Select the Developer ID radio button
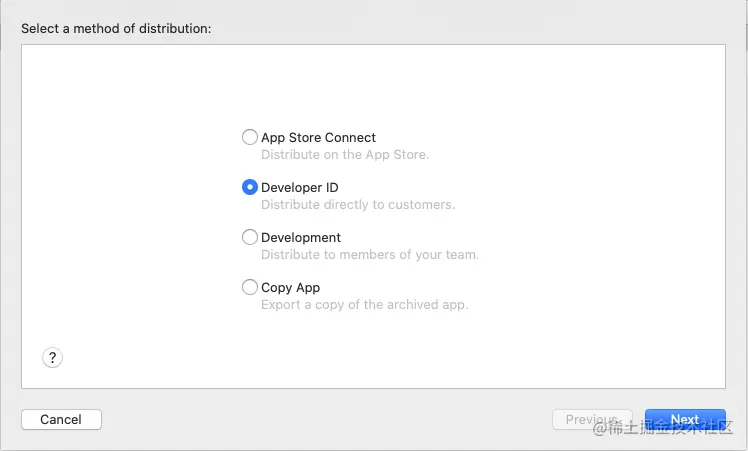This screenshot has width=748, height=451. pos(250,188)
